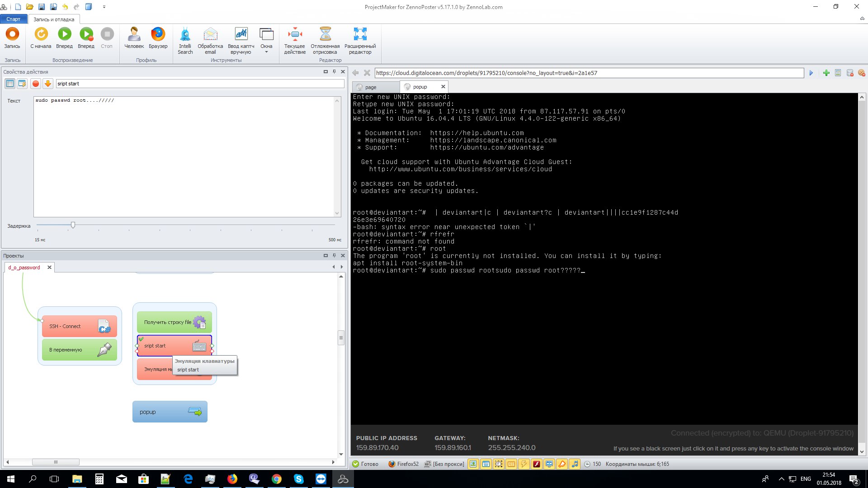Click the canvas vertical scrollbar thumb
868x488 pixels.
point(341,338)
